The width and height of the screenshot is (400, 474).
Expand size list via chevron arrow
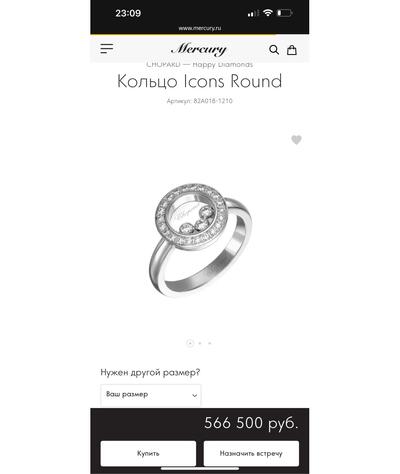[195, 396]
